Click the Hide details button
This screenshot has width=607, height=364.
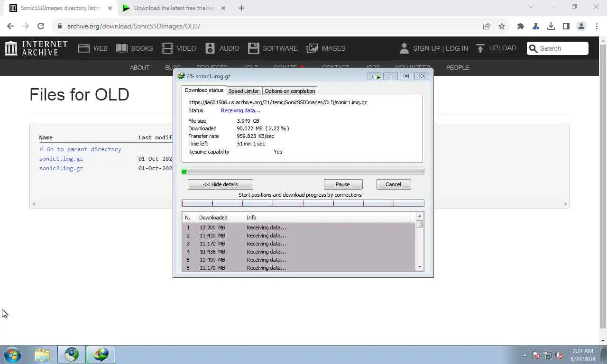[x=221, y=184]
